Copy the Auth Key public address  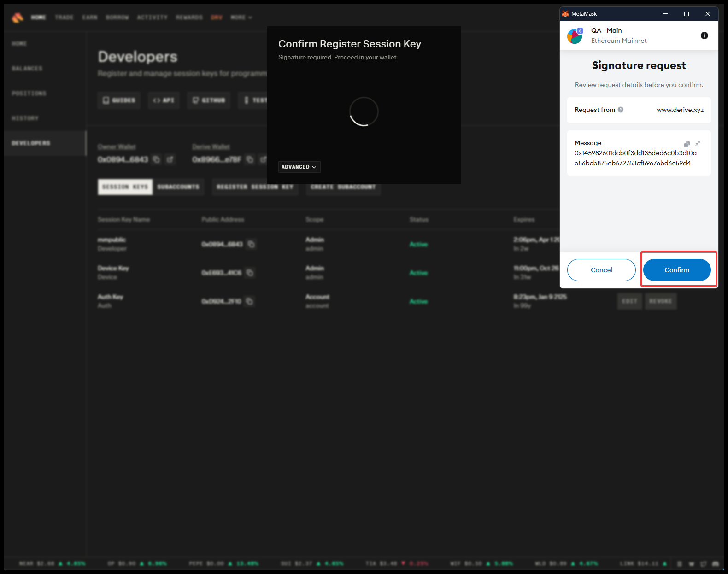tap(249, 301)
